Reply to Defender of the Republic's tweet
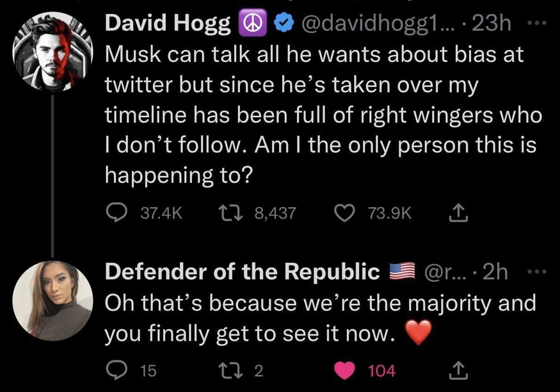 (x=116, y=370)
